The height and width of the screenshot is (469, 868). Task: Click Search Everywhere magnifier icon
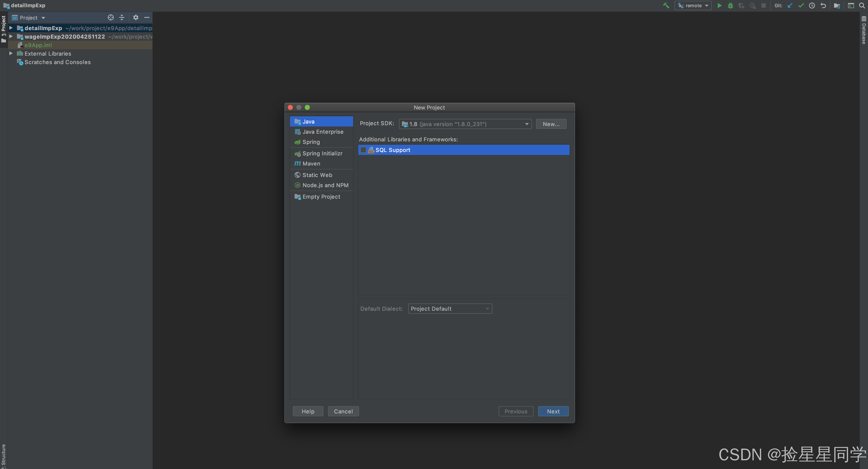[x=862, y=5]
